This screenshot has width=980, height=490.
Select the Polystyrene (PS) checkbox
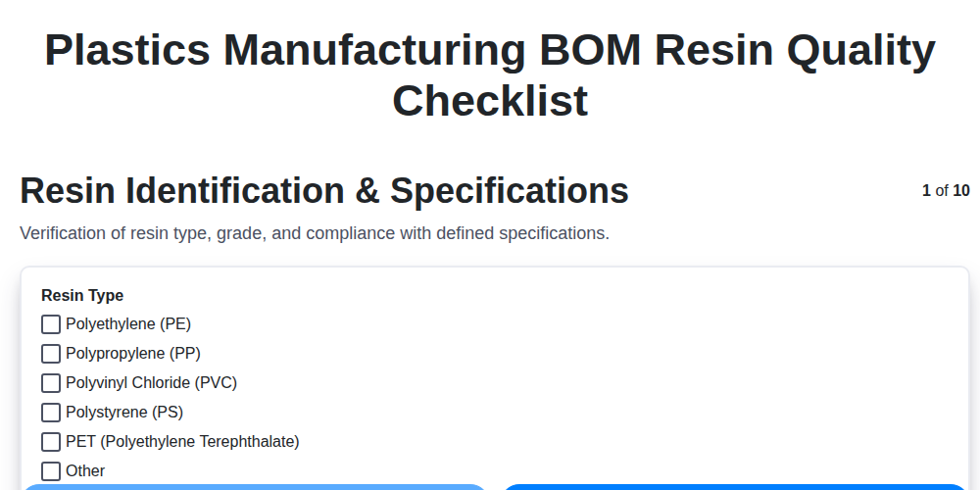coord(51,413)
